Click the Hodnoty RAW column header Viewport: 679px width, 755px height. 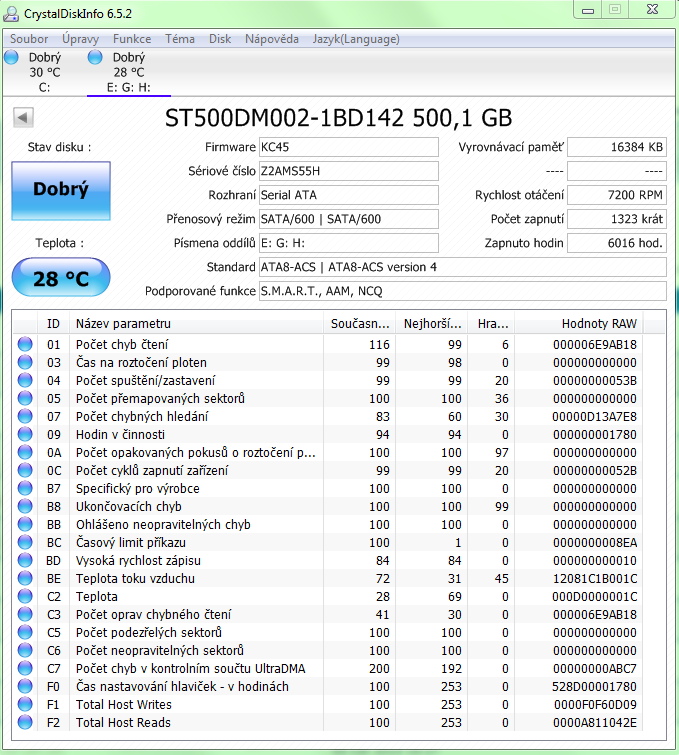click(x=579, y=324)
